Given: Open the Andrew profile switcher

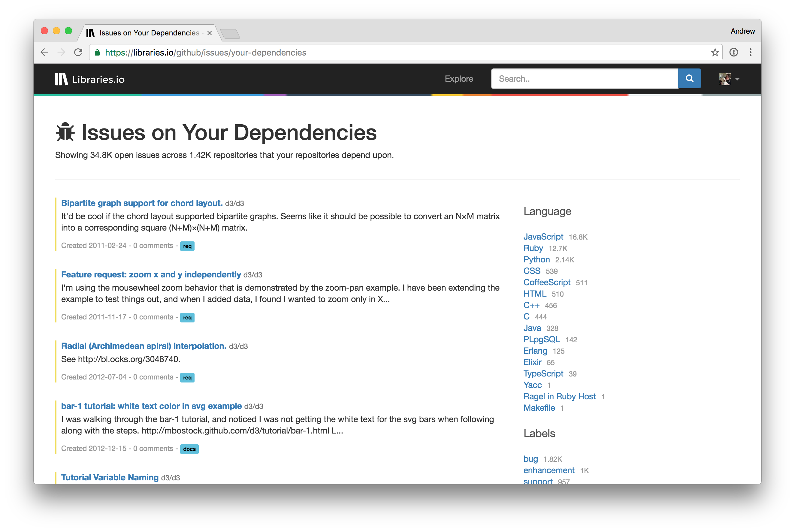Looking at the screenshot, I should (x=742, y=31).
